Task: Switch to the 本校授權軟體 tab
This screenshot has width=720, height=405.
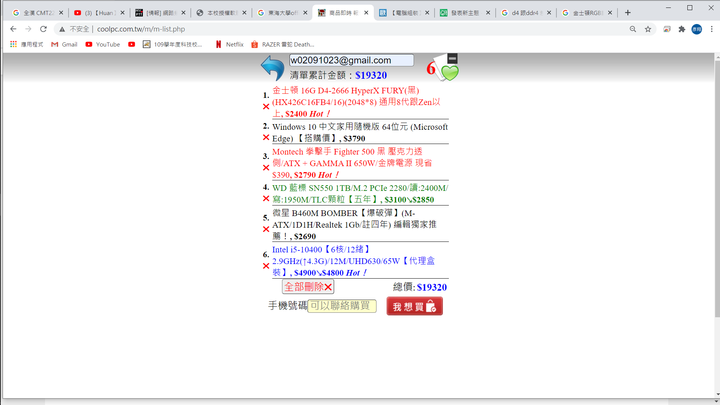Action: [x=221, y=13]
